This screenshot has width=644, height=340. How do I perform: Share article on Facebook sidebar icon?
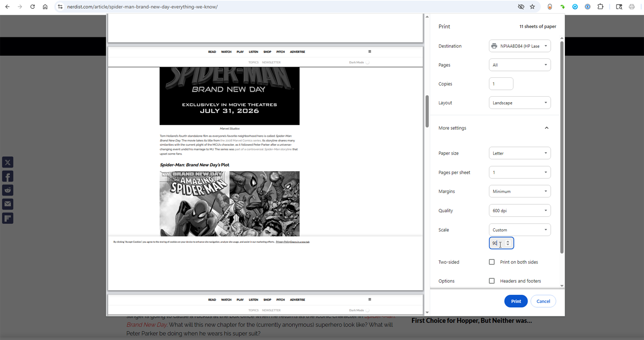click(8, 176)
